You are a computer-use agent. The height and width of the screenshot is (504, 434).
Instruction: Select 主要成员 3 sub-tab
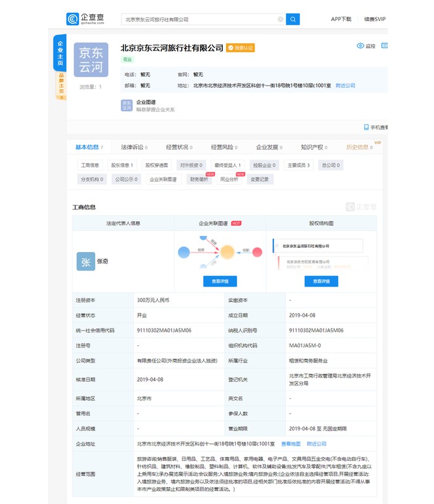tap(298, 165)
